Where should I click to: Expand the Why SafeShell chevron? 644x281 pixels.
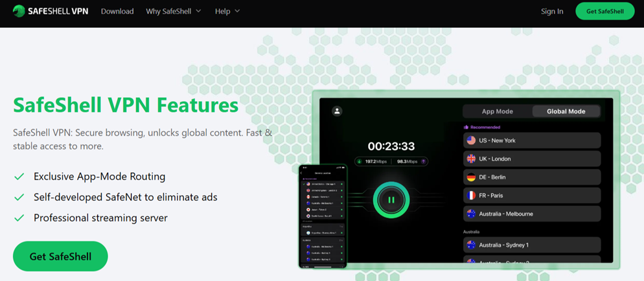point(198,11)
